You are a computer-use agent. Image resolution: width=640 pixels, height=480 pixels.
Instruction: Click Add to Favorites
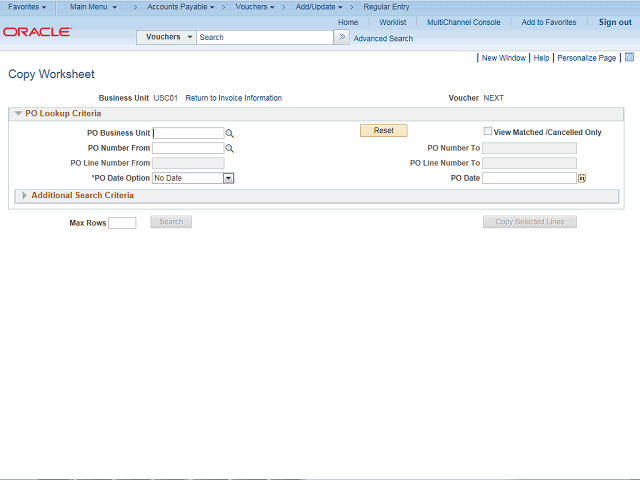549,22
